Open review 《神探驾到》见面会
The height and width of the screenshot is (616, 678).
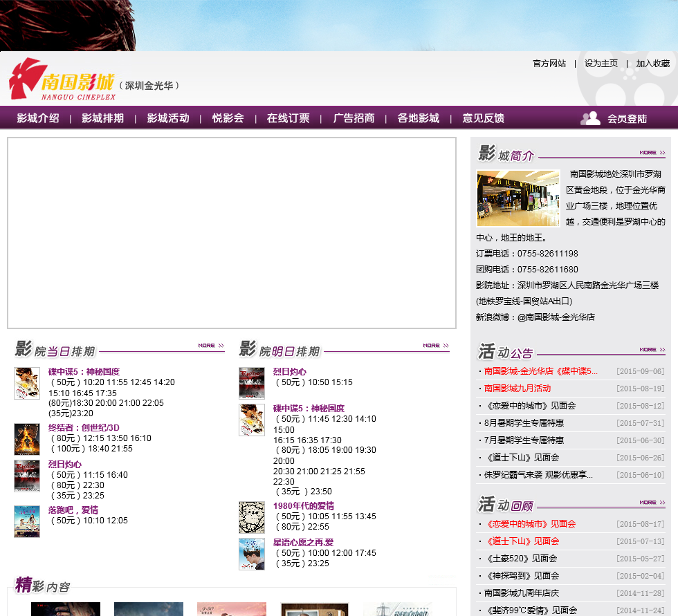[x=522, y=576]
